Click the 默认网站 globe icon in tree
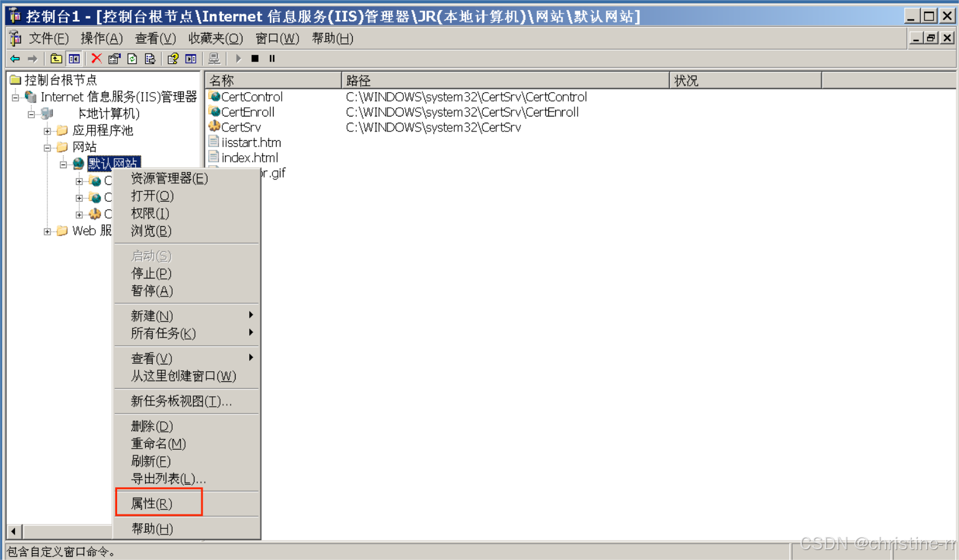 pos(79,164)
